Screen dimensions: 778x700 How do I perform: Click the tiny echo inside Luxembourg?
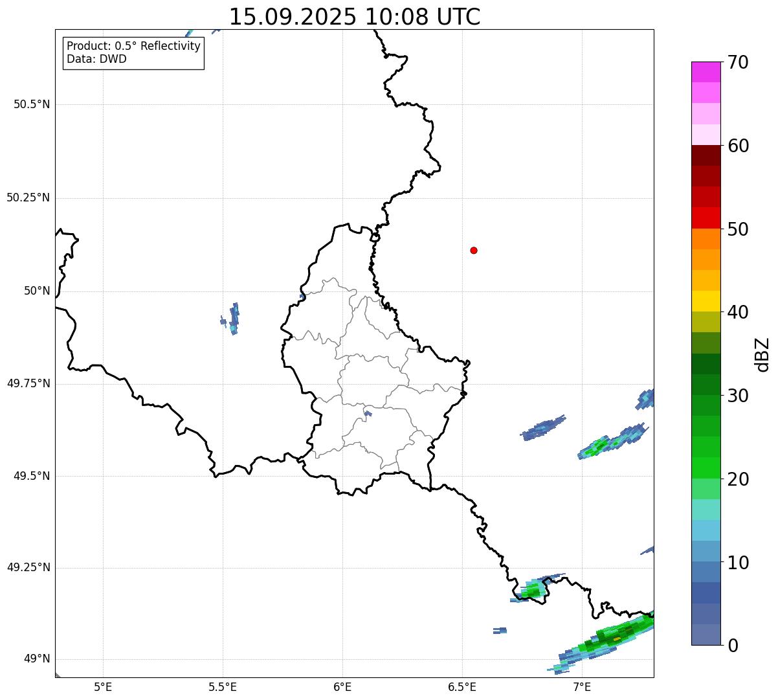click(x=368, y=413)
